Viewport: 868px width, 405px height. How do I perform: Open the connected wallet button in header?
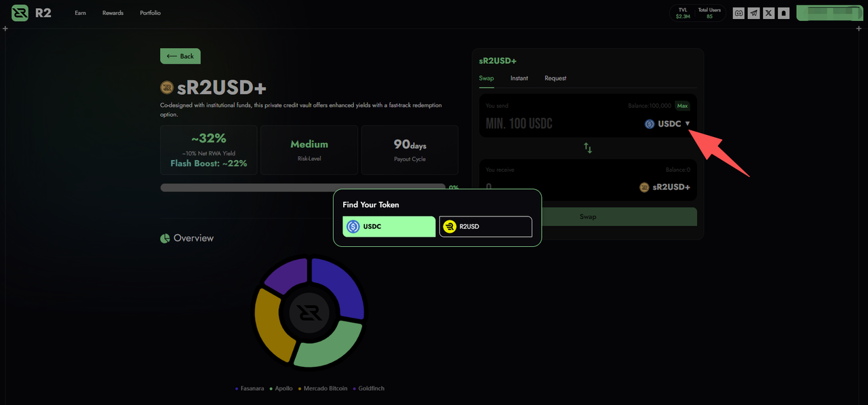point(829,13)
